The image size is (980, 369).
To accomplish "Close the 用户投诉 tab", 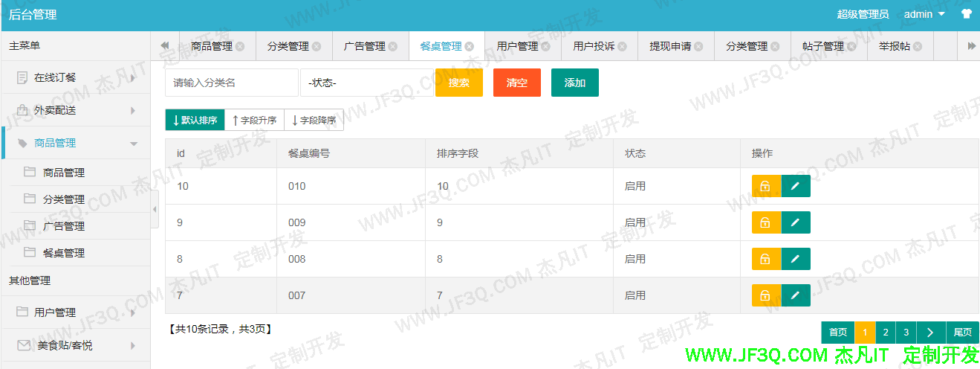I will (x=622, y=46).
